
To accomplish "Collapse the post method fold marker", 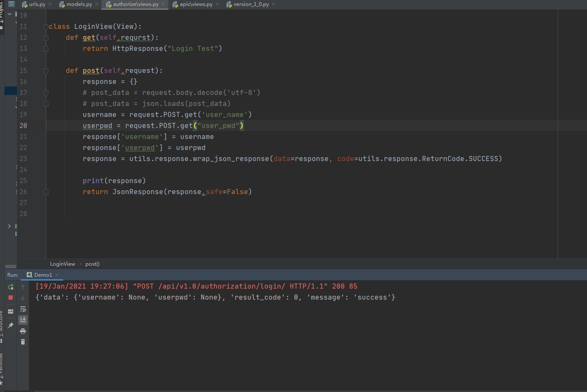I will tap(46, 71).
